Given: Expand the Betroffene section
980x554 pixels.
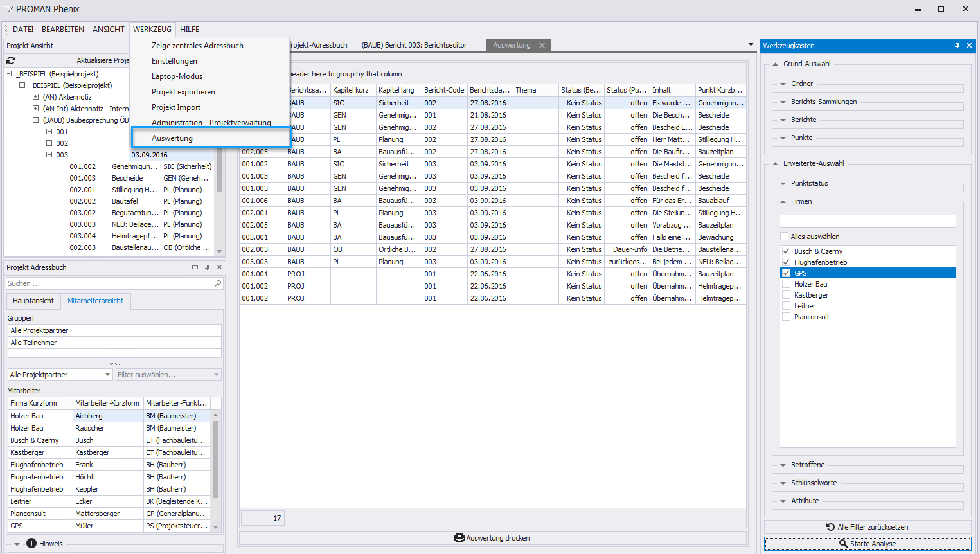Looking at the screenshot, I should coord(783,465).
